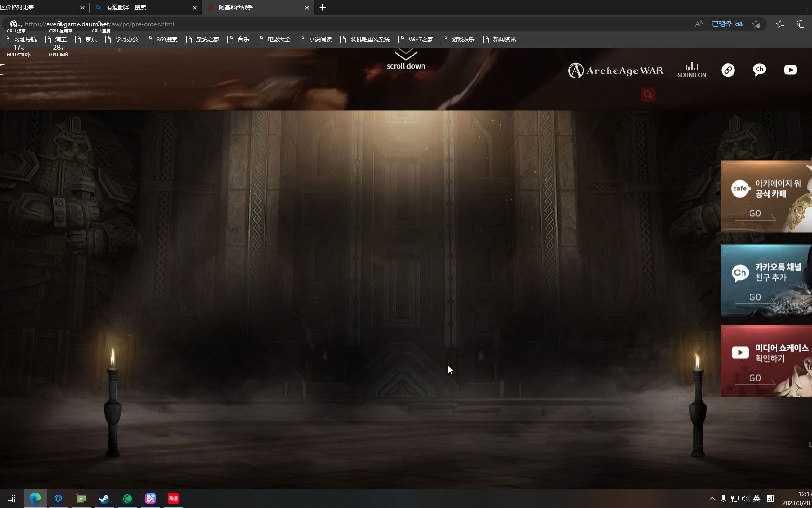Open the 新闻资讯 bookmark folder
This screenshot has height=508, width=812.
tap(500, 40)
